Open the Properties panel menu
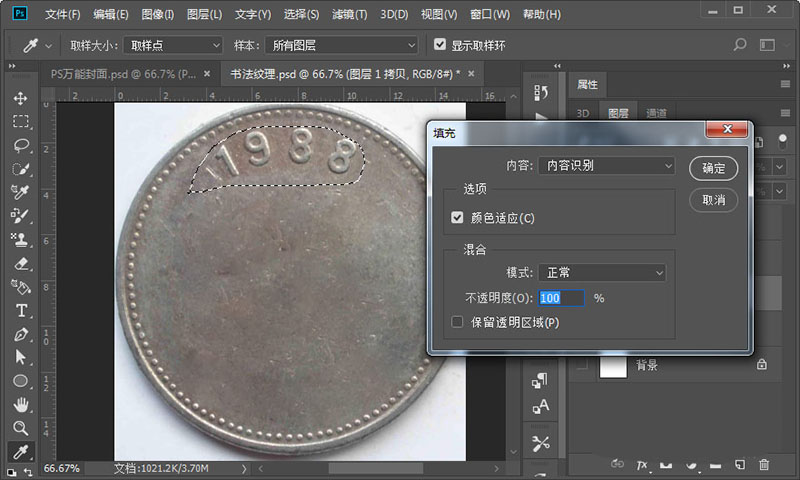Viewport: 800px width, 480px height. (x=785, y=84)
